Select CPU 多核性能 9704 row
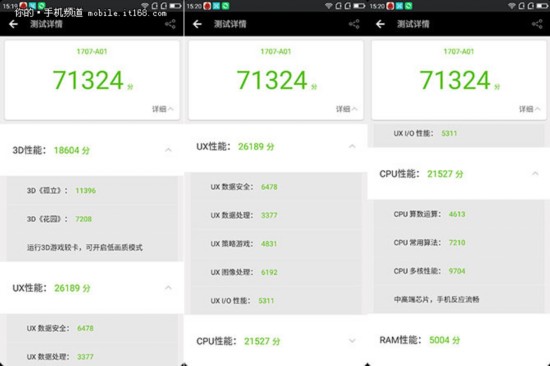Image resolution: width=550 pixels, height=366 pixels. [x=458, y=271]
